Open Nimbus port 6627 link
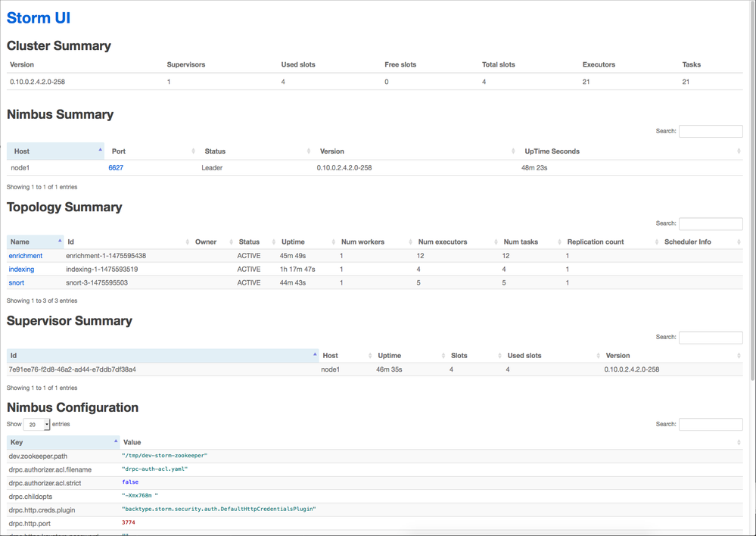 click(x=115, y=167)
